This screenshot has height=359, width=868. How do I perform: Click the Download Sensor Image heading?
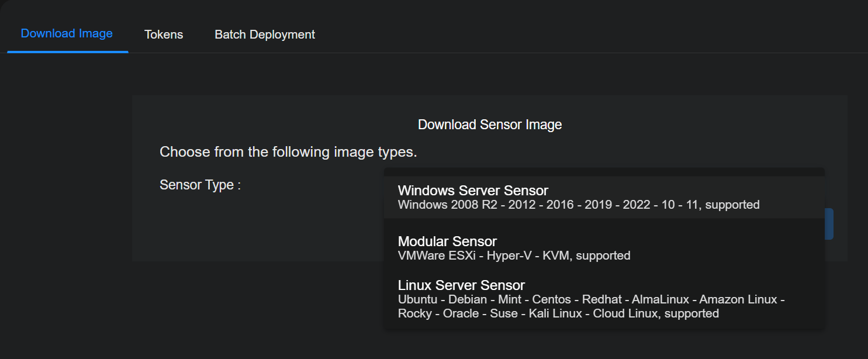[490, 125]
